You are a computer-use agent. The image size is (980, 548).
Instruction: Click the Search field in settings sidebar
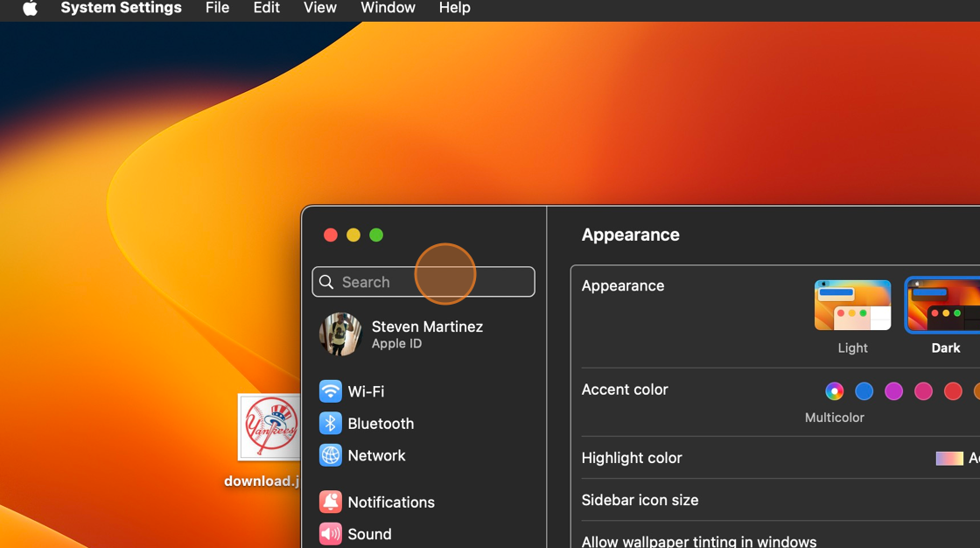(423, 282)
